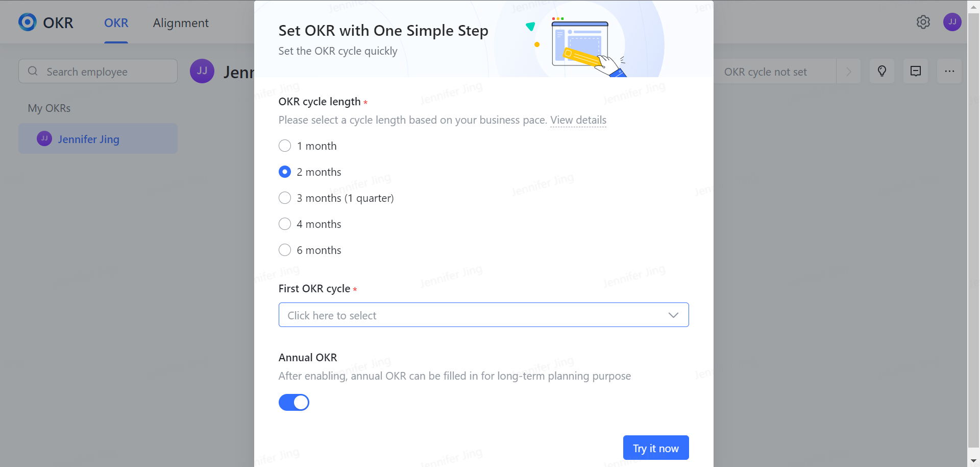Open the First OKR cycle dropdown
This screenshot has width=980, height=467.
click(x=483, y=315)
